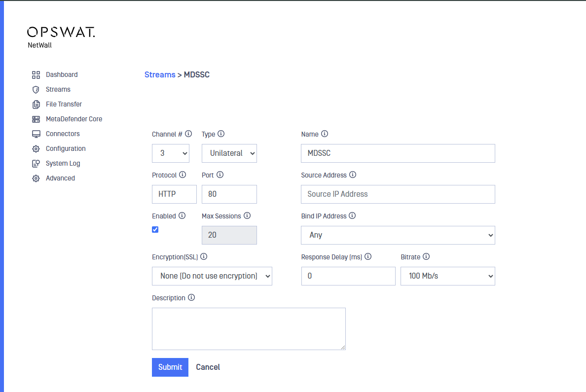Click the Dashboard grid icon
Image resolution: width=586 pixels, height=392 pixels.
click(36, 75)
